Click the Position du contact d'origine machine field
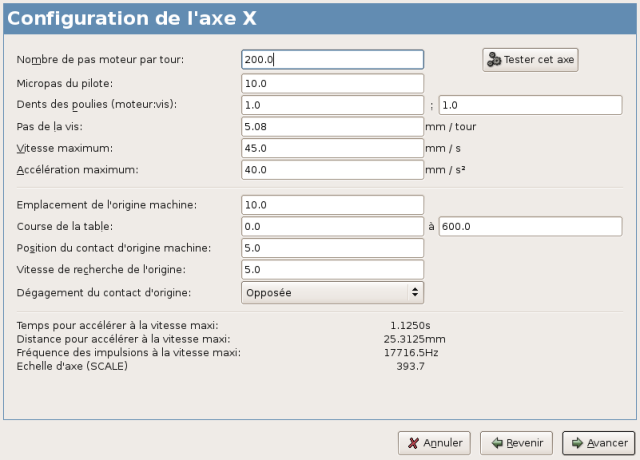 (x=332, y=248)
